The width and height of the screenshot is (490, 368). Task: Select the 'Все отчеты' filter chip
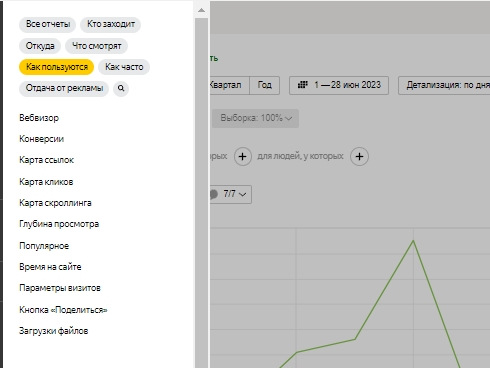pyautogui.click(x=48, y=24)
